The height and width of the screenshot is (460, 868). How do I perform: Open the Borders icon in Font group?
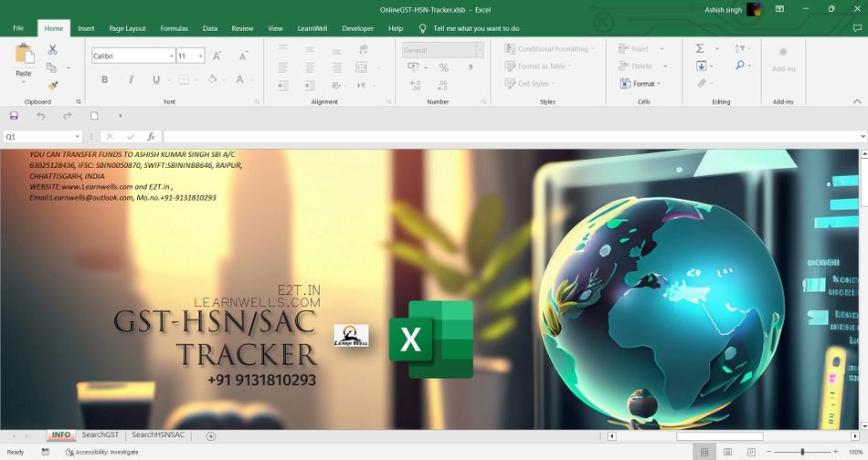[184, 79]
